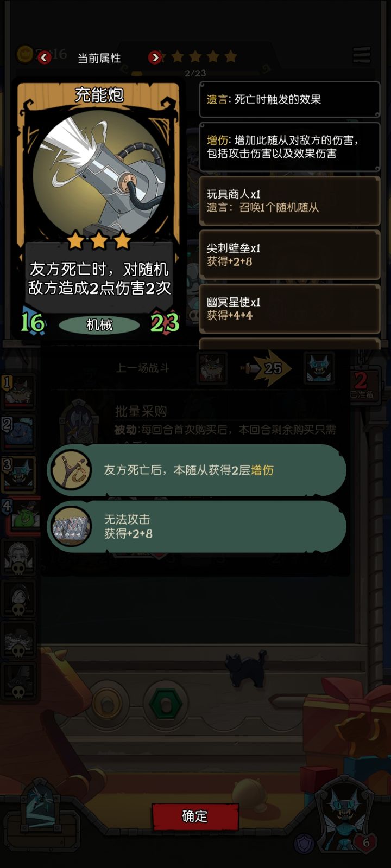Select the 幽冥星使x1 entry
The height and width of the screenshot is (868, 391).
click(289, 309)
